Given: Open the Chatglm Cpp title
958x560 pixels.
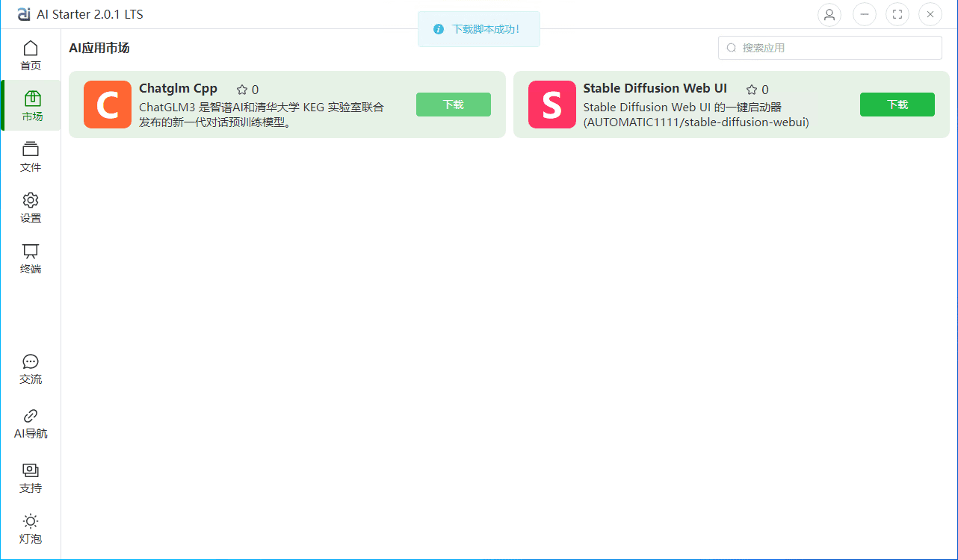Looking at the screenshot, I should (178, 88).
